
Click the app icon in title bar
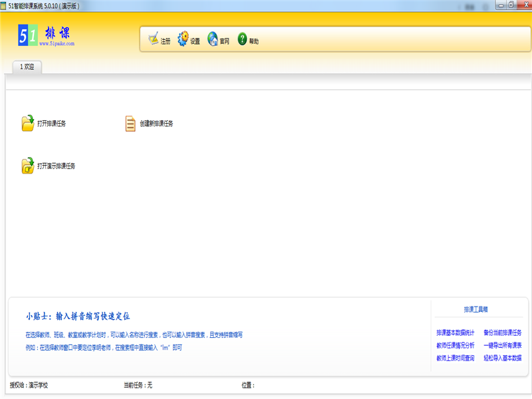click(x=3, y=6)
